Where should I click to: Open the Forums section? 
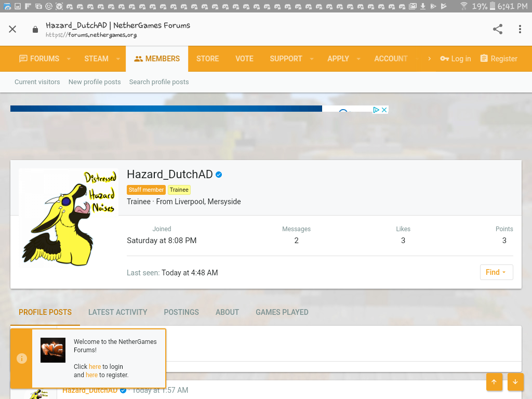39,59
